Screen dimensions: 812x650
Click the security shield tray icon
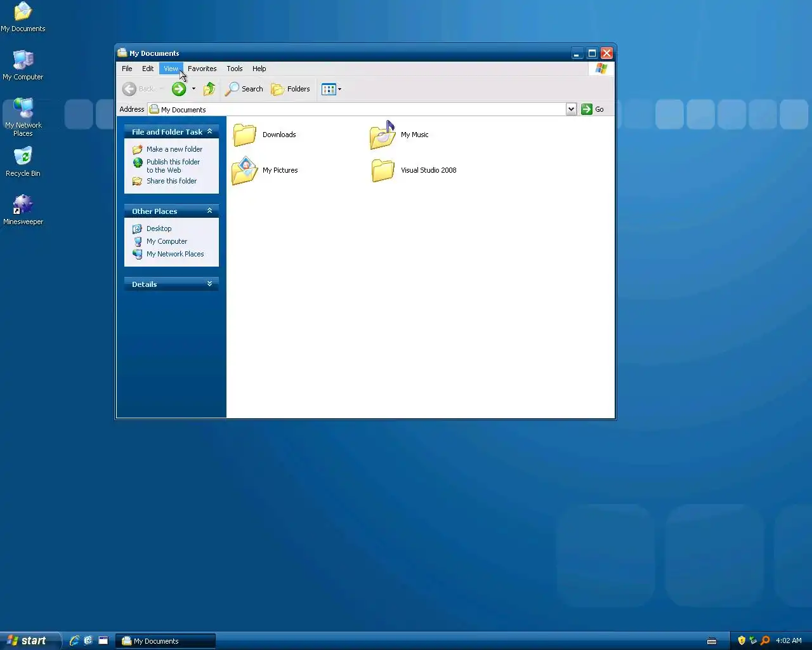pyautogui.click(x=741, y=640)
